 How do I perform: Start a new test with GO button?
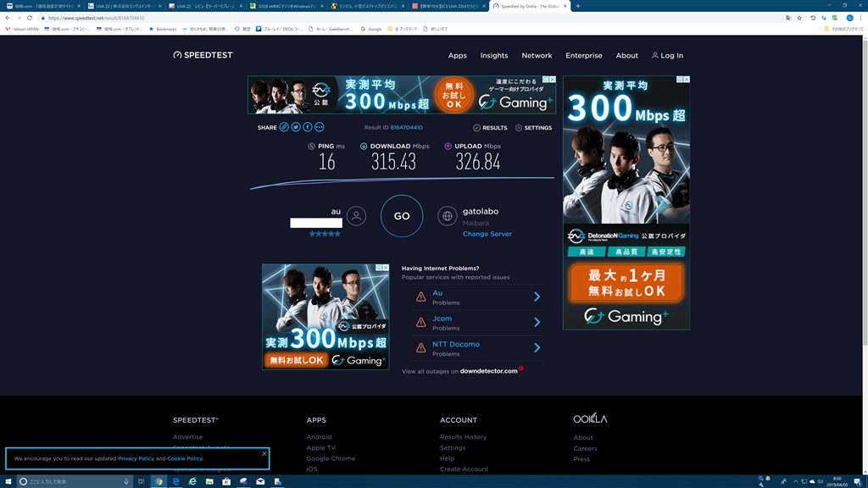click(x=402, y=216)
